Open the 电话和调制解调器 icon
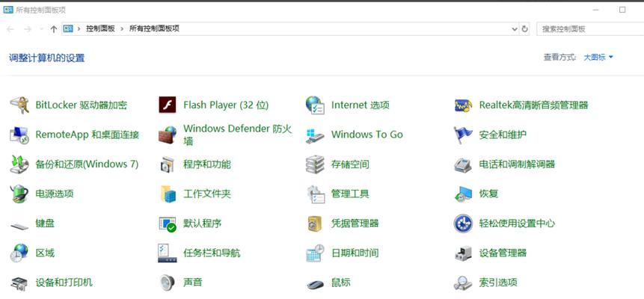 click(463, 164)
